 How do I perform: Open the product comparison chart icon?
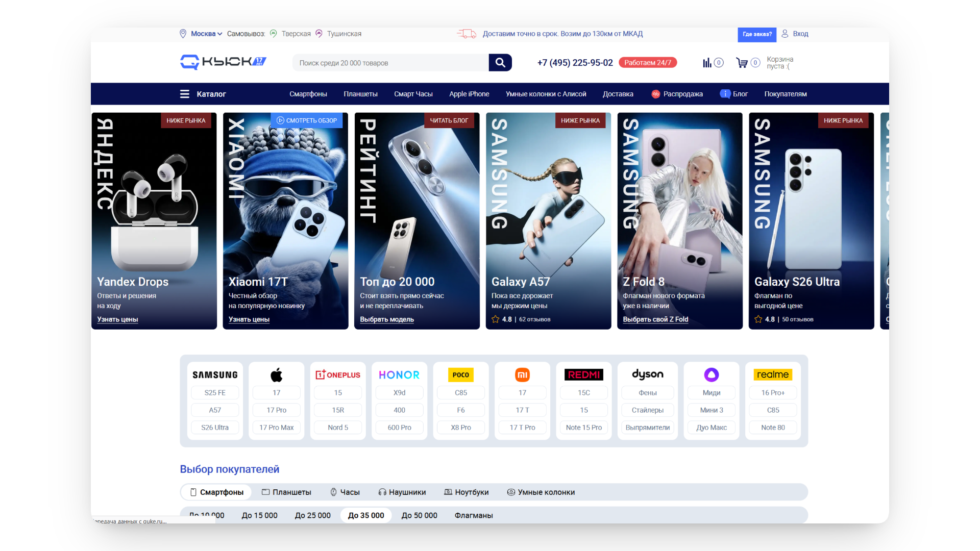click(707, 63)
